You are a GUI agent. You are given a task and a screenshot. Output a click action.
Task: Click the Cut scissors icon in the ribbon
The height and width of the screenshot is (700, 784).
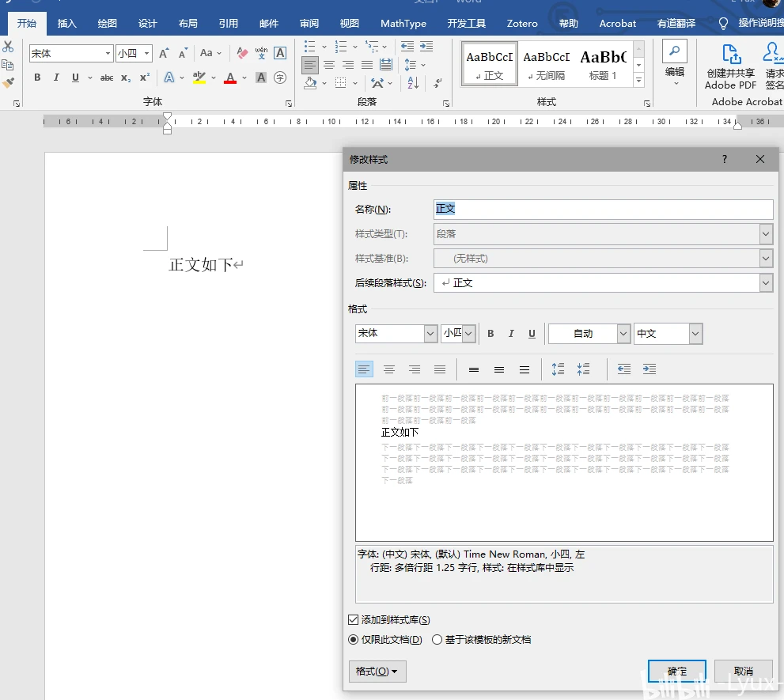point(8,47)
